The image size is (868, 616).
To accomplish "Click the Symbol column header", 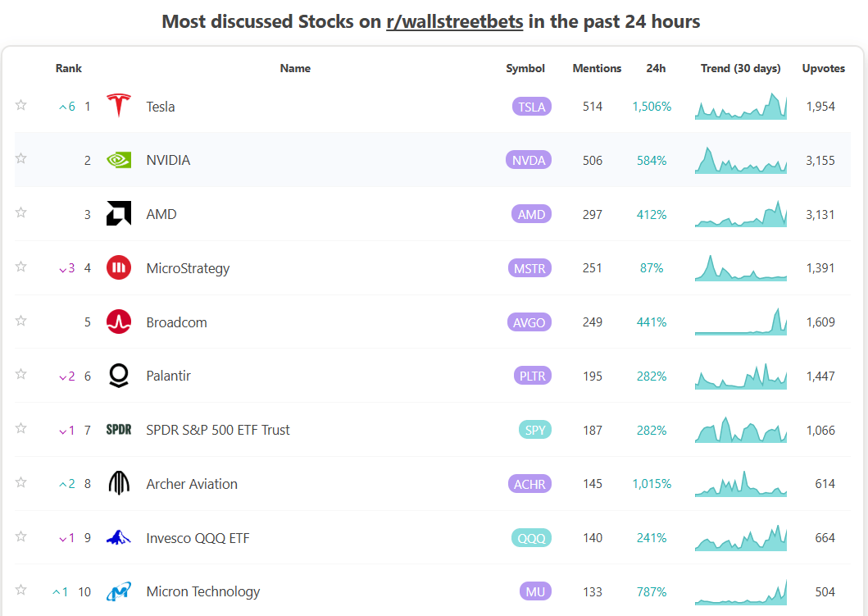I will [x=525, y=68].
